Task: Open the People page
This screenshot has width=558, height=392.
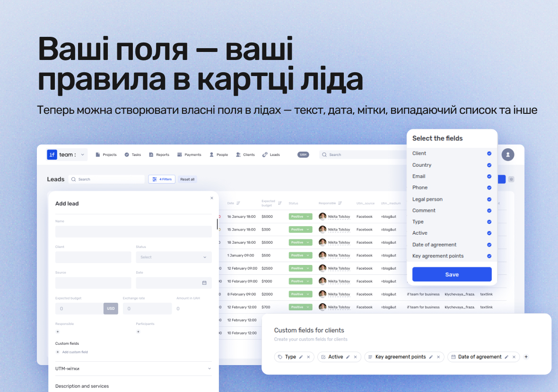Action: click(x=219, y=154)
